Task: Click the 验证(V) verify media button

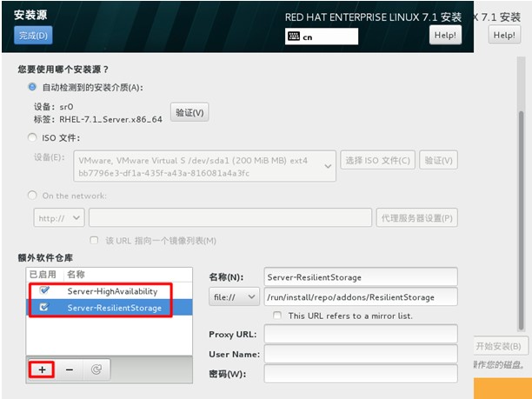Action: click(x=190, y=112)
